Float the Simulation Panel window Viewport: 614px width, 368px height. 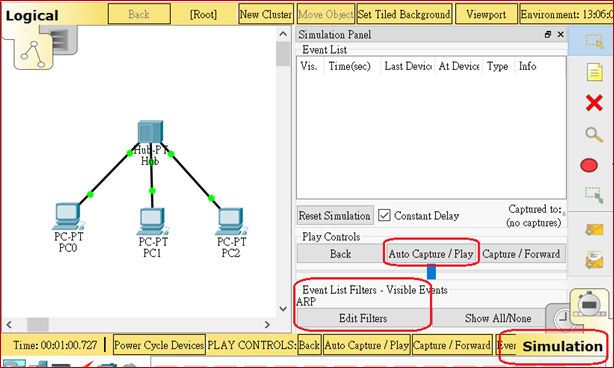[x=548, y=34]
